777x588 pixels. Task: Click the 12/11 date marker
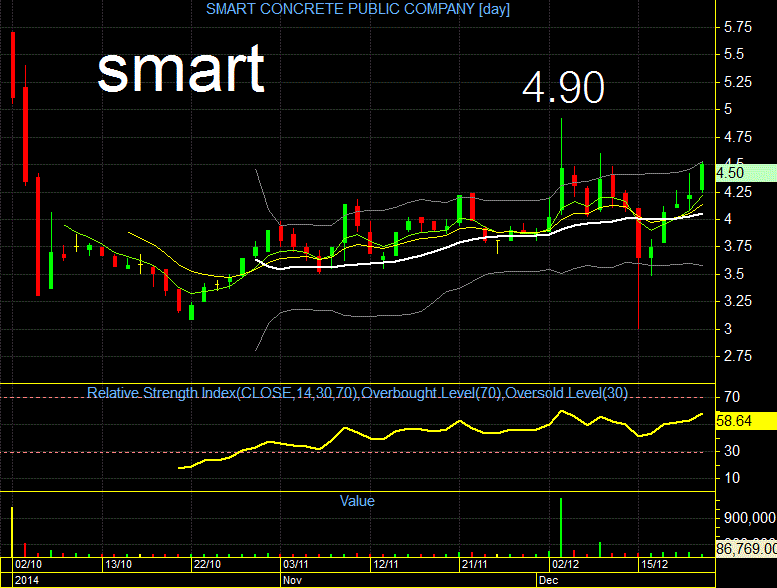click(386, 564)
